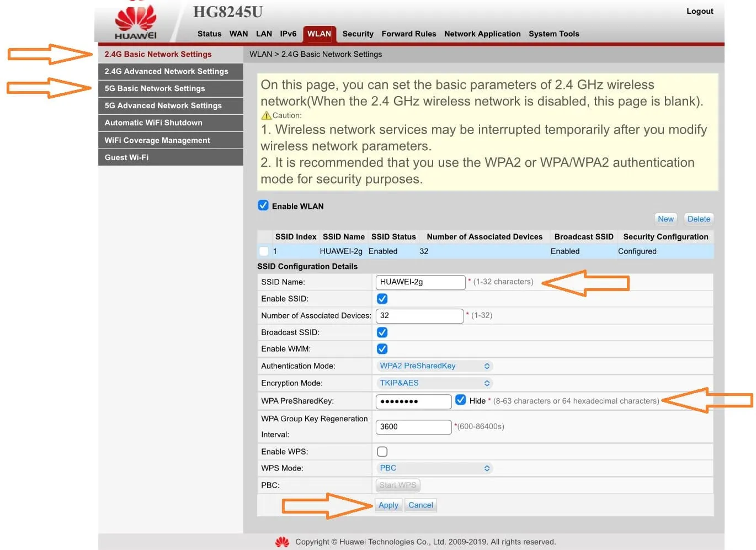
Task: Open Guest Wi-Fi settings
Action: point(171,157)
